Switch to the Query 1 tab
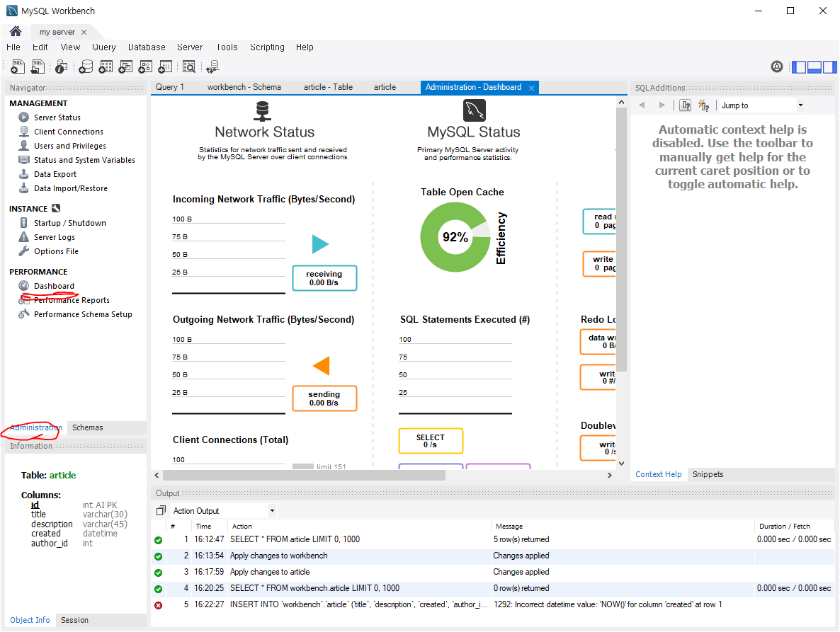The image size is (840, 632). pos(170,86)
